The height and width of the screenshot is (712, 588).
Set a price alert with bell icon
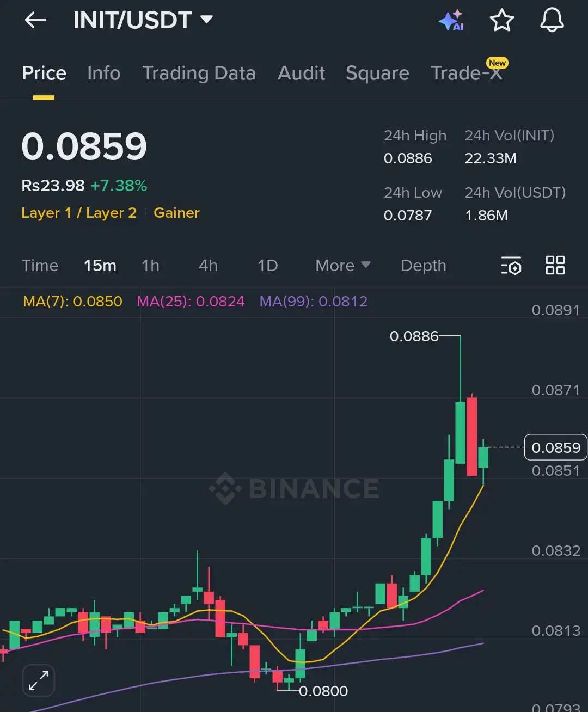552,21
